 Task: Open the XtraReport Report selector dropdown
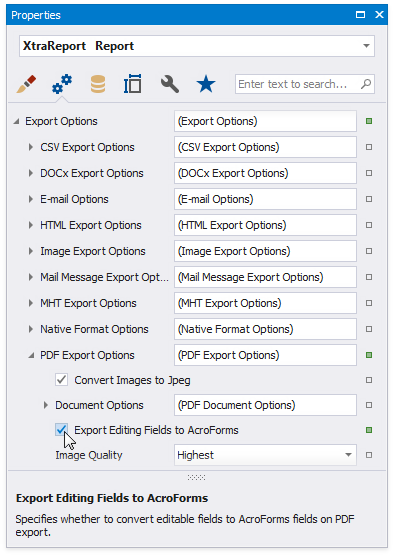[x=366, y=46]
